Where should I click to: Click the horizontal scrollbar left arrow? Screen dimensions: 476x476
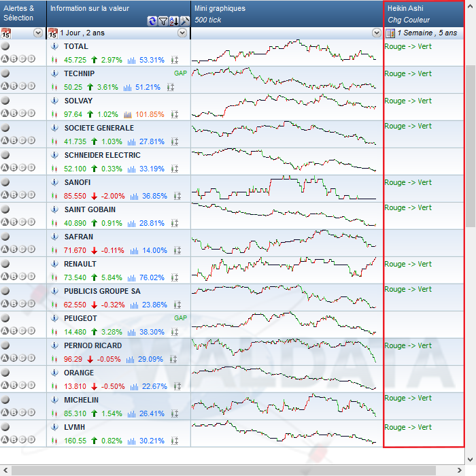coord(5,471)
